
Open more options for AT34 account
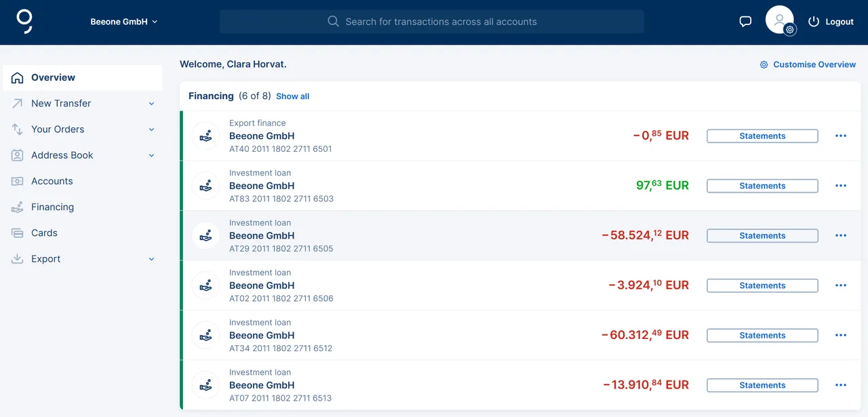841,335
